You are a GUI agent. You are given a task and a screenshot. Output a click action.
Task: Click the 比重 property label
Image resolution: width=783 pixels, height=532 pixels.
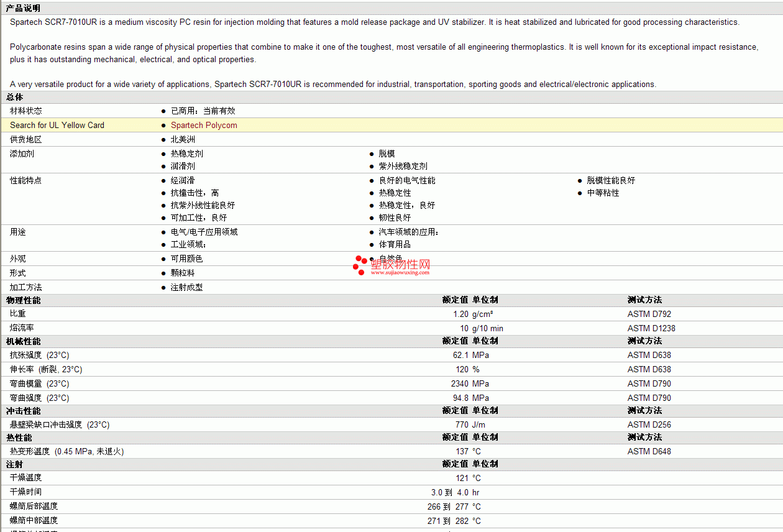(18, 314)
